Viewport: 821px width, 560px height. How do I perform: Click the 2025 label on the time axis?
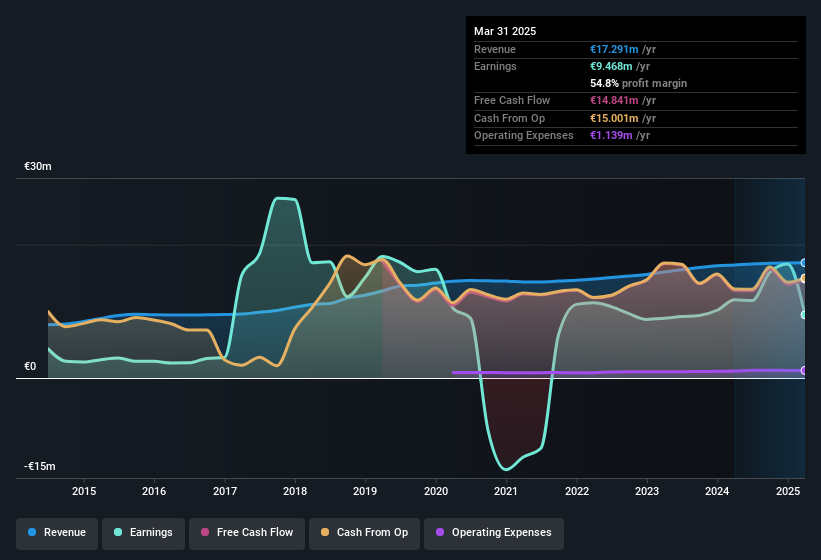[x=788, y=491]
